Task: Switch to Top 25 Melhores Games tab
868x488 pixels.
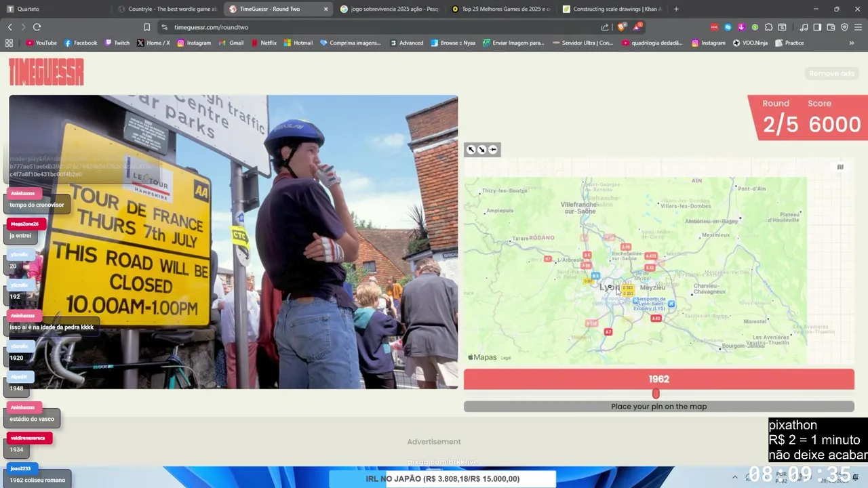Action: coord(500,9)
